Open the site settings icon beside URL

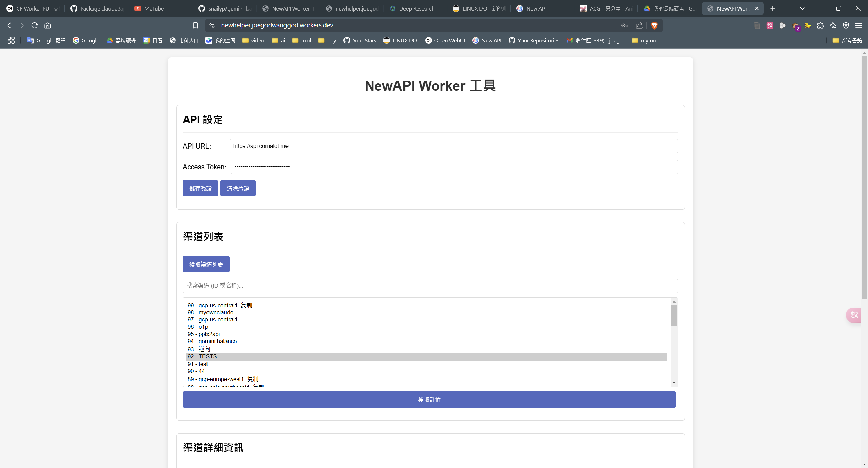(x=212, y=25)
